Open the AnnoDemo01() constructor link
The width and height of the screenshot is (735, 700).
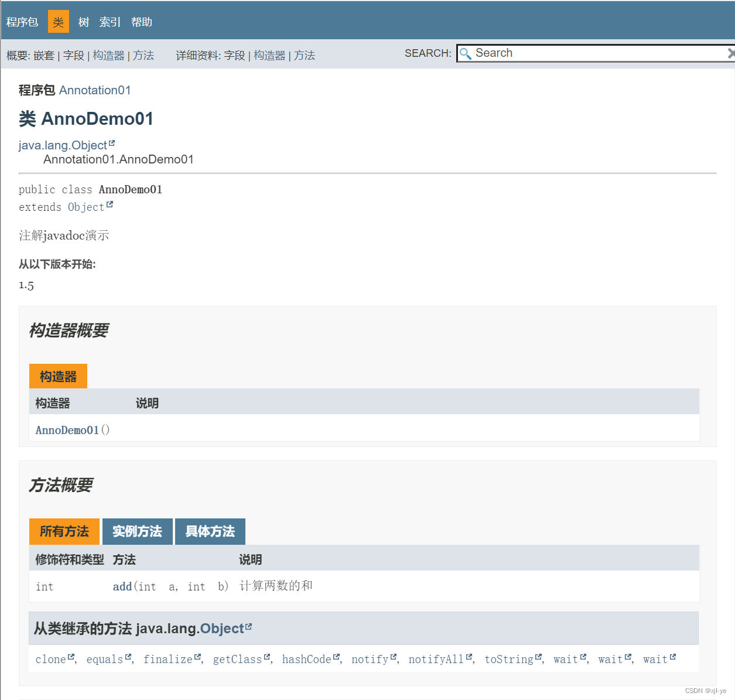click(67, 430)
